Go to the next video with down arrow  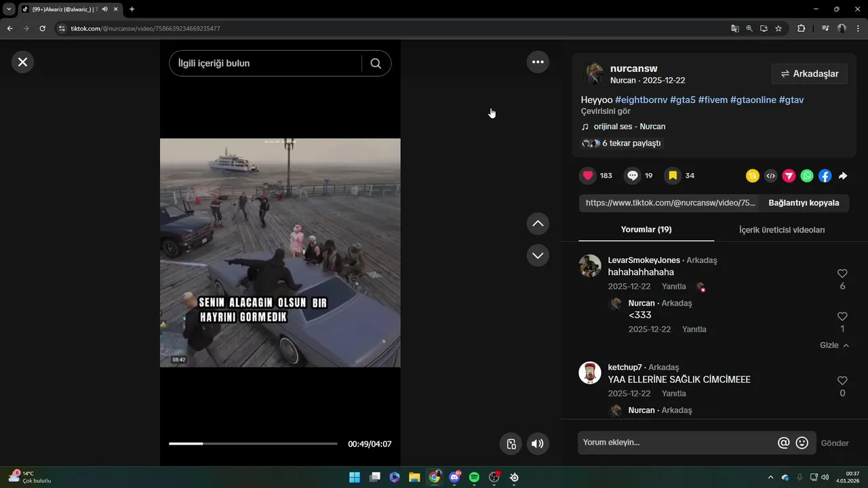pos(538,256)
